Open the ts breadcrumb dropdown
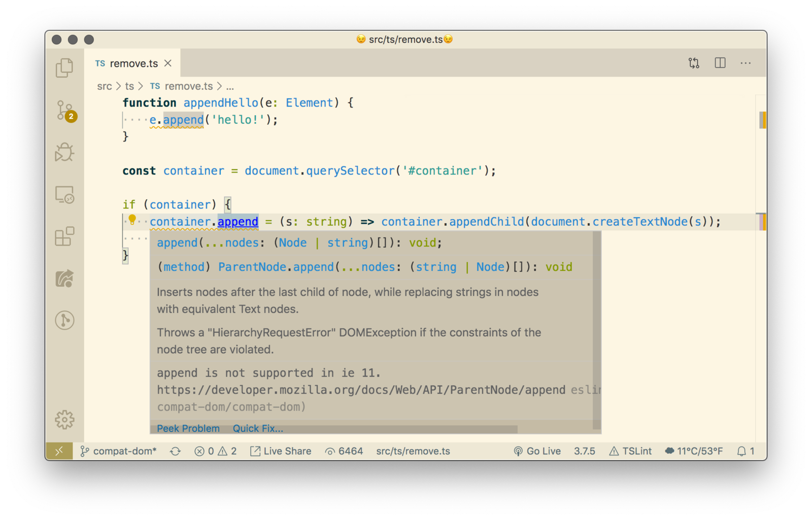 (129, 86)
